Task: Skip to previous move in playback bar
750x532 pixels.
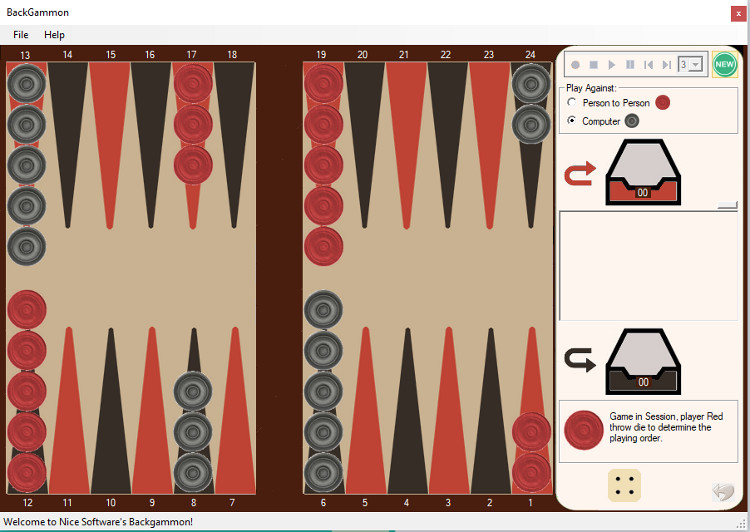Action: [648, 65]
